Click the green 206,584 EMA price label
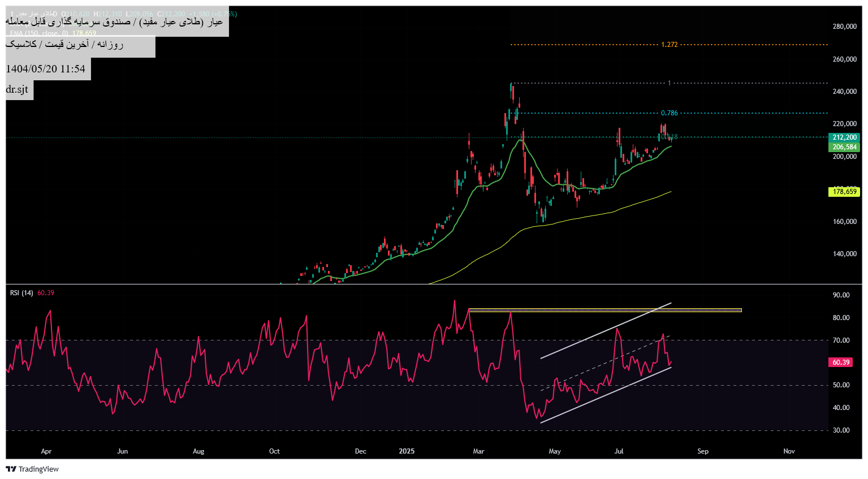 [845, 147]
